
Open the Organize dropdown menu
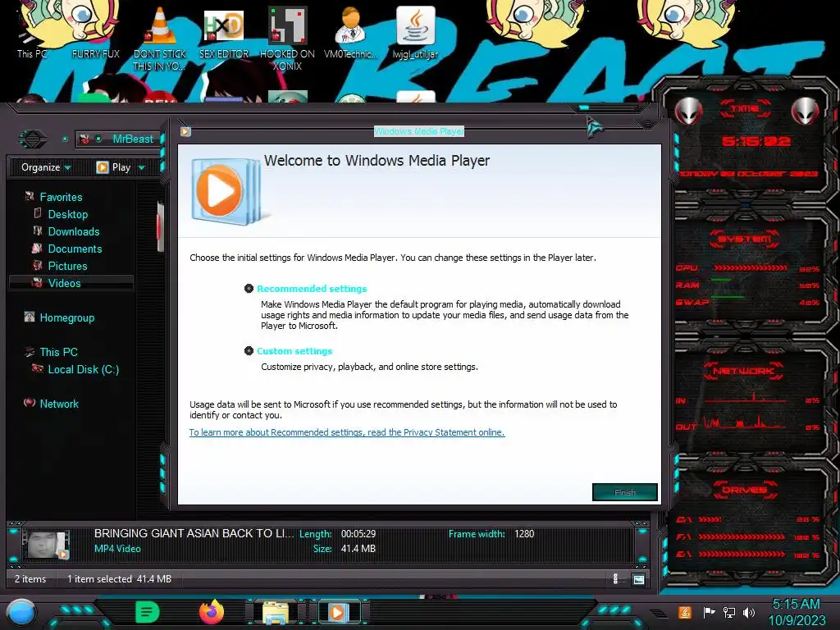[46, 167]
